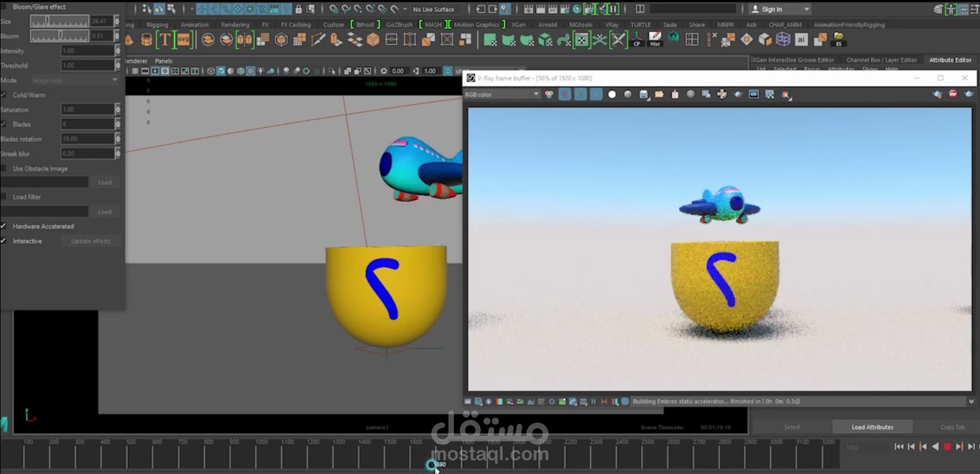Click the Type text tool shelf icon
The height and width of the screenshot is (474, 980).
[x=165, y=40]
